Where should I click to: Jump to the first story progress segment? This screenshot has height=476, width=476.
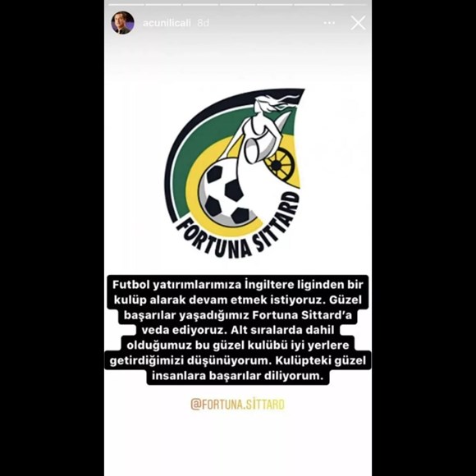pos(126,5)
